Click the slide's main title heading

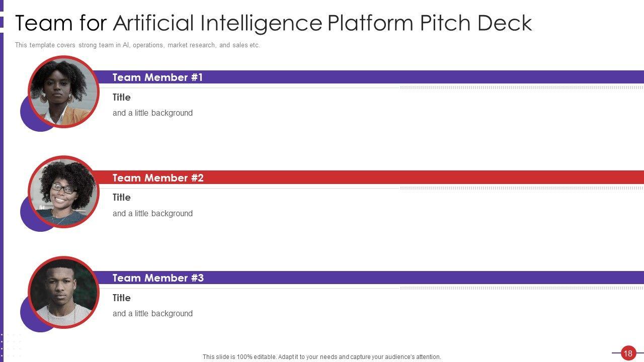click(273, 23)
